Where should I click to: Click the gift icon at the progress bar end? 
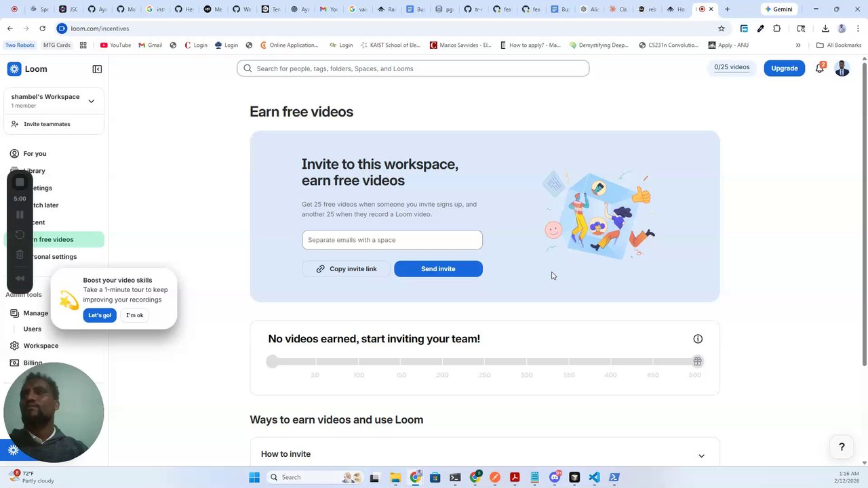coord(697,362)
